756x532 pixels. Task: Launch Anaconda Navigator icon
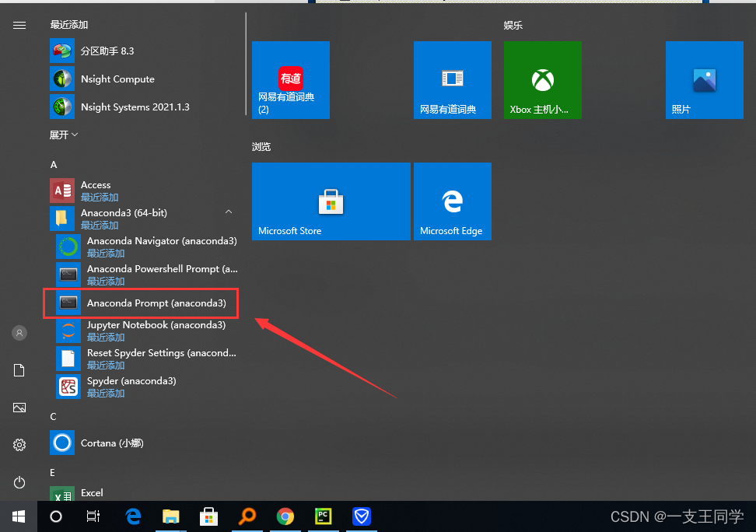coord(68,247)
